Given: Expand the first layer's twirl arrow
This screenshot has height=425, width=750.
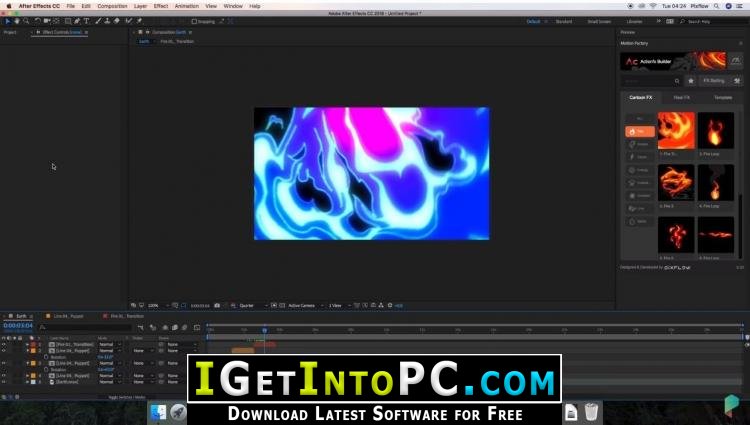Looking at the screenshot, I should 27,344.
